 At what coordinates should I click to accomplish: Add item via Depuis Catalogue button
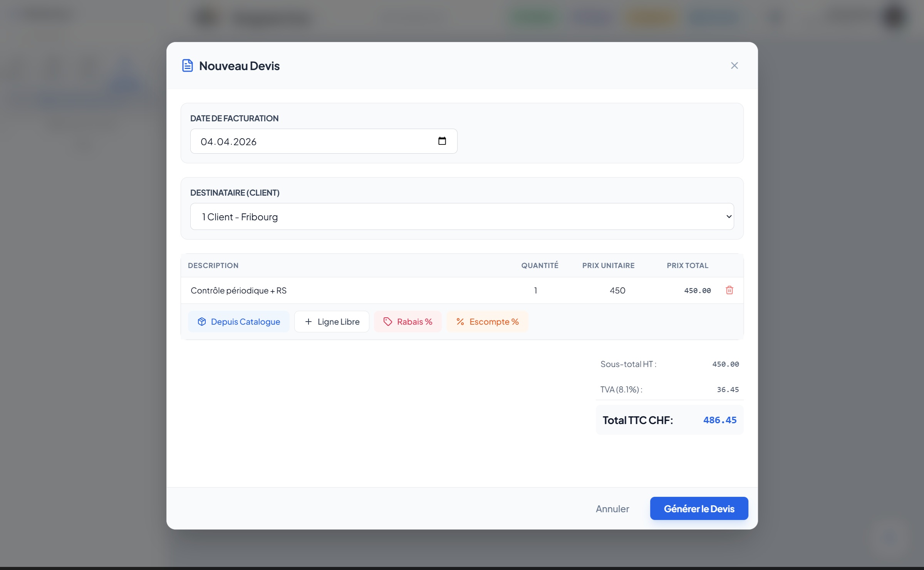coord(239,322)
